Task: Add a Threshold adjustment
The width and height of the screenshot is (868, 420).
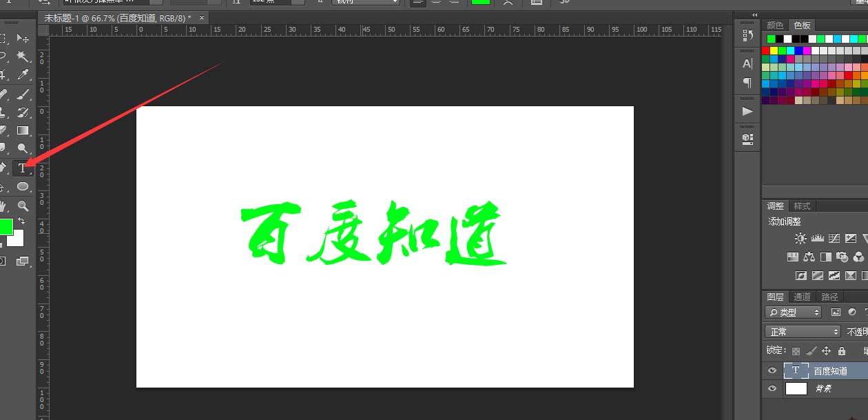Action: point(834,276)
